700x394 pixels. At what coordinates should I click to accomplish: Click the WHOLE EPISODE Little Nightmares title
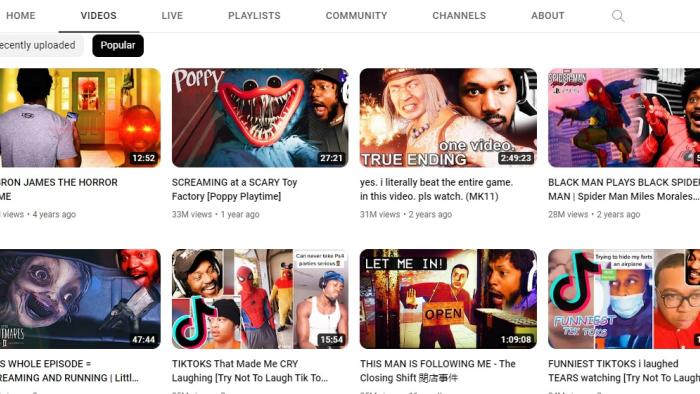point(69,371)
